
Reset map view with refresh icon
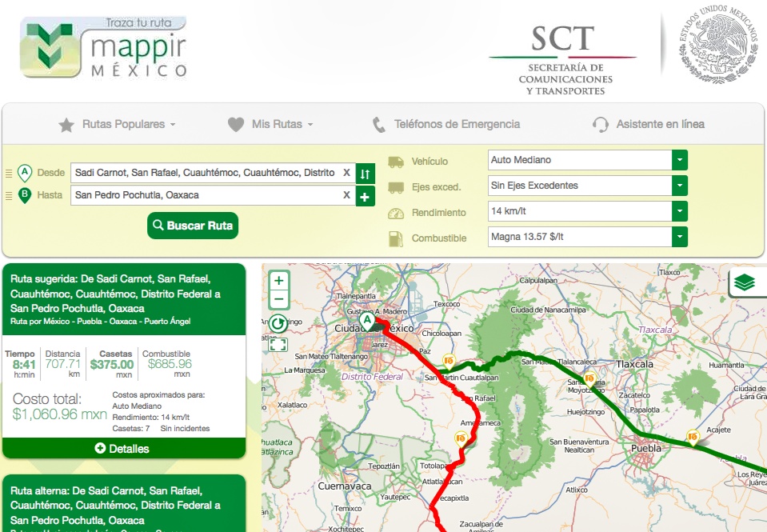(x=278, y=323)
